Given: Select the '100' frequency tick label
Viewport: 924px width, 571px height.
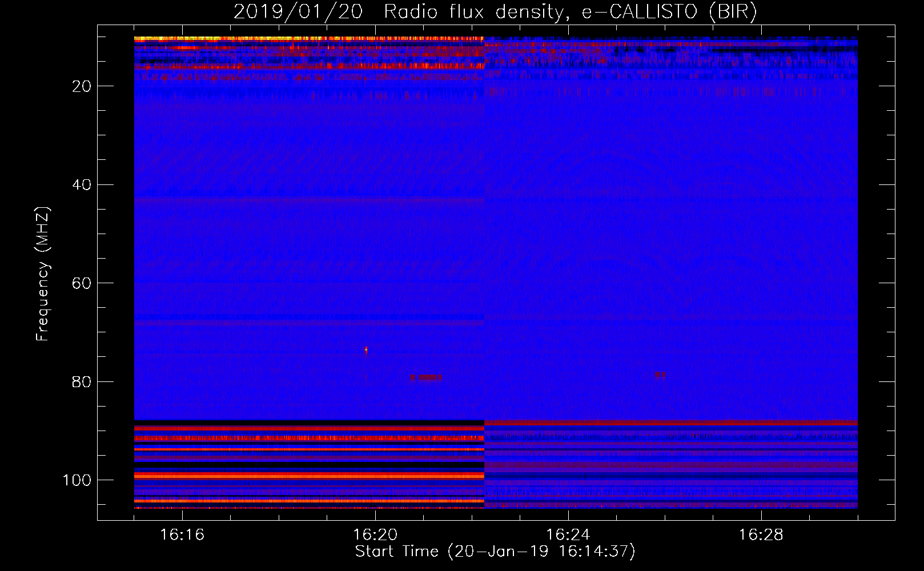Looking at the screenshot, I should [x=77, y=480].
